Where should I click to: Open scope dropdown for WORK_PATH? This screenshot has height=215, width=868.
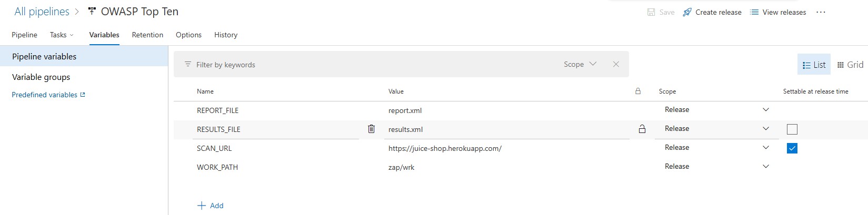click(x=765, y=167)
